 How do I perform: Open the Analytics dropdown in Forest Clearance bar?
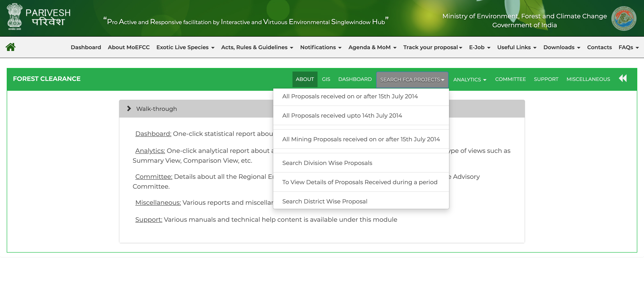[470, 80]
